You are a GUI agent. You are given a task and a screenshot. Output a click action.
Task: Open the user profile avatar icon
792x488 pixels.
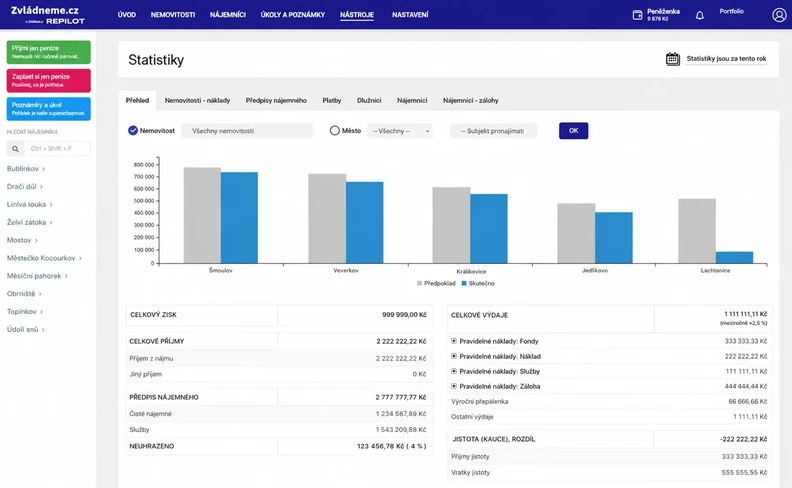[x=779, y=15]
